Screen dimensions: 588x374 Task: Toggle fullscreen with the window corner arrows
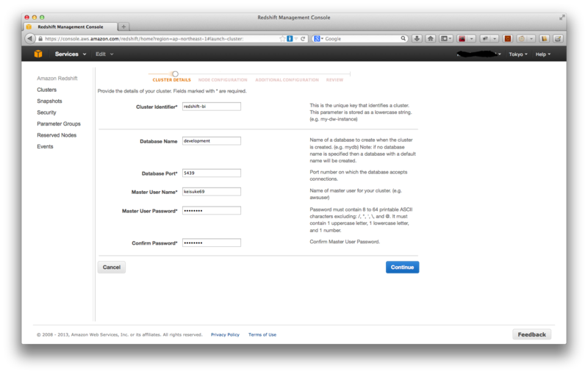pos(562,17)
